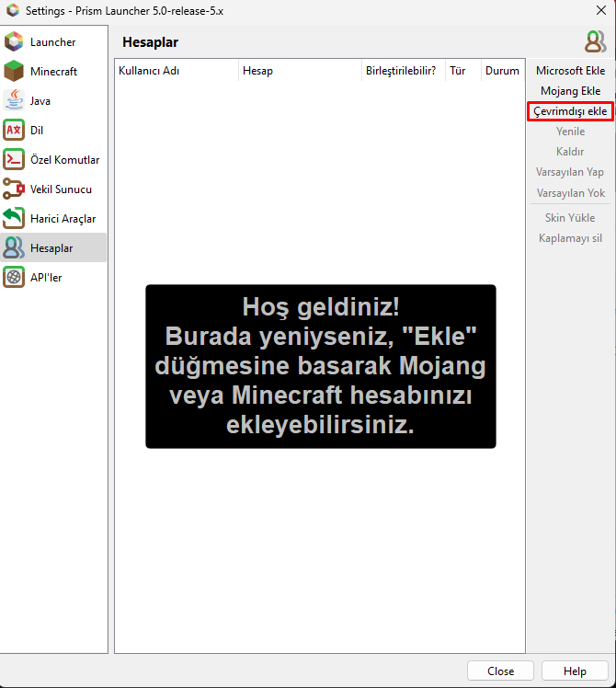The height and width of the screenshot is (688, 616).
Task: Sort by Kullanıcı Adı column header
Action: click(177, 71)
